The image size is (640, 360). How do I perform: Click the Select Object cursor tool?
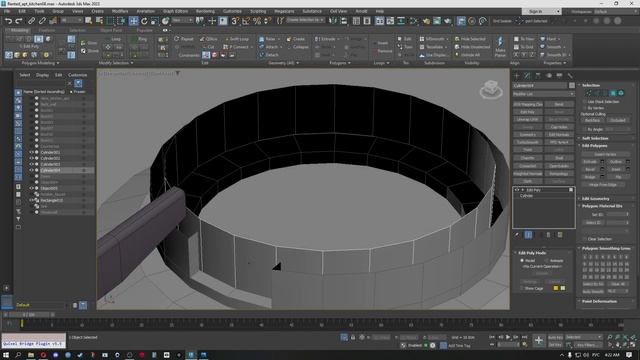[x=89, y=20]
